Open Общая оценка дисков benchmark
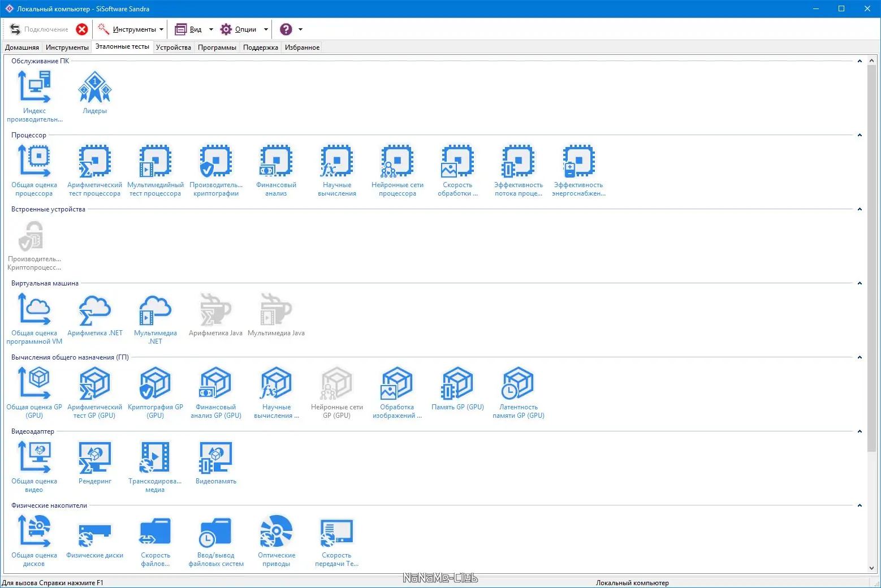Image resolution: width=881 pixels, height=588 pixels. point(34,541)
